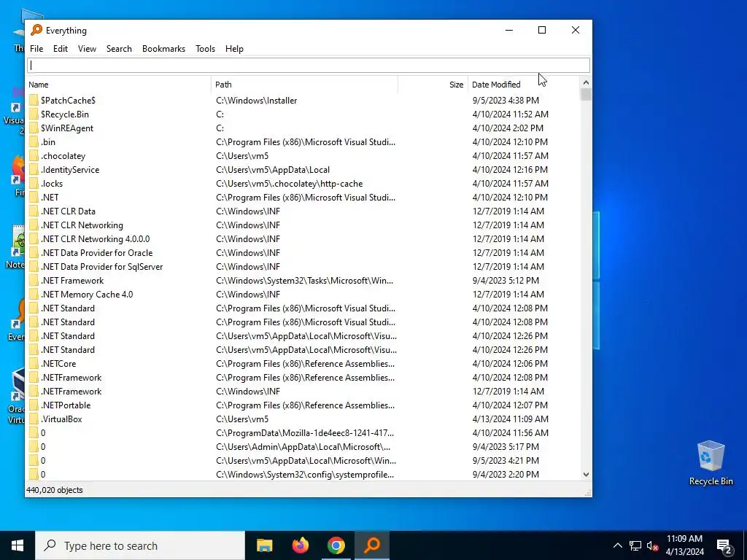The image size is (747, 560).
Task: Sort results by Date Modified column header
Action: click(x=524, y=85)
